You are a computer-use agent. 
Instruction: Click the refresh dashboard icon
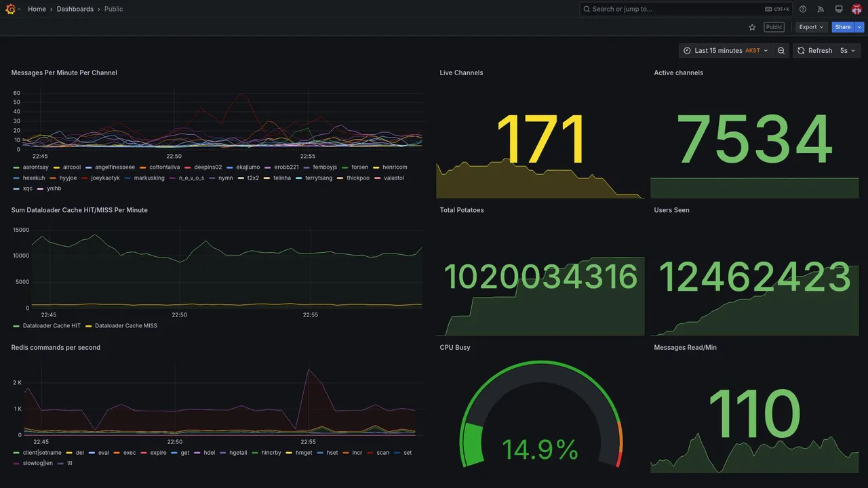801,51
